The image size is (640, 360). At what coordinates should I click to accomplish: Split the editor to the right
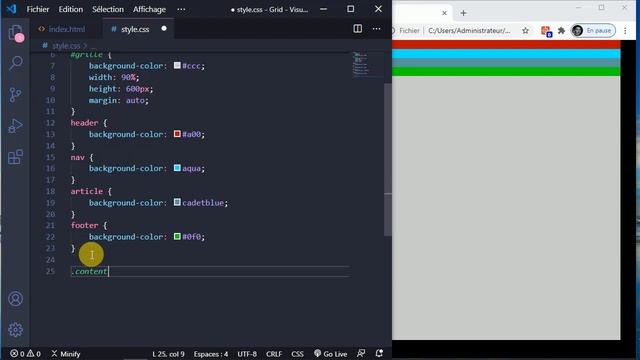tap(358, 29)
